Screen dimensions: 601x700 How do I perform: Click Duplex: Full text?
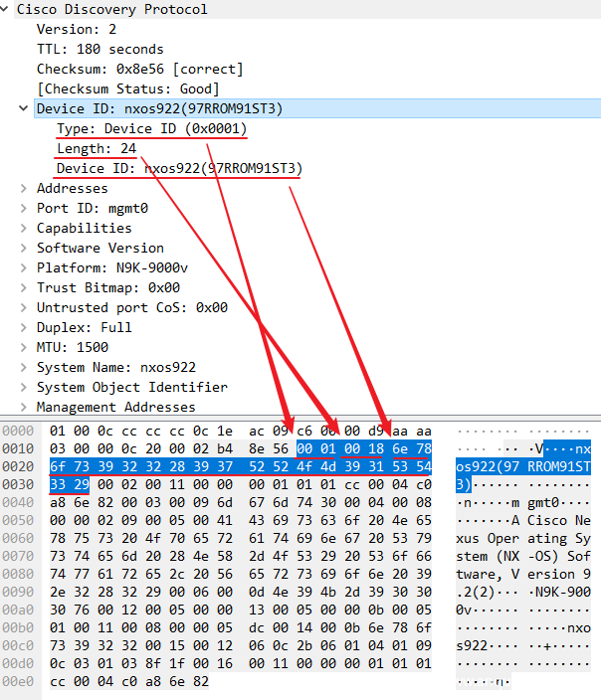tap(84, 327)
